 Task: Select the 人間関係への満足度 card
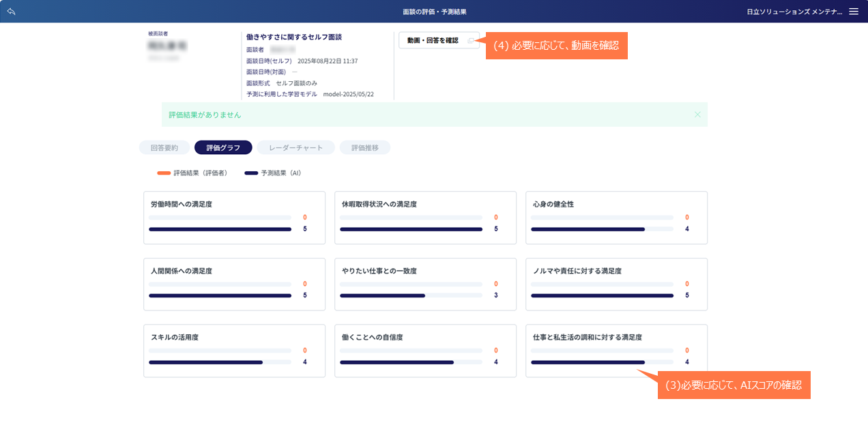tap(234, 284)
